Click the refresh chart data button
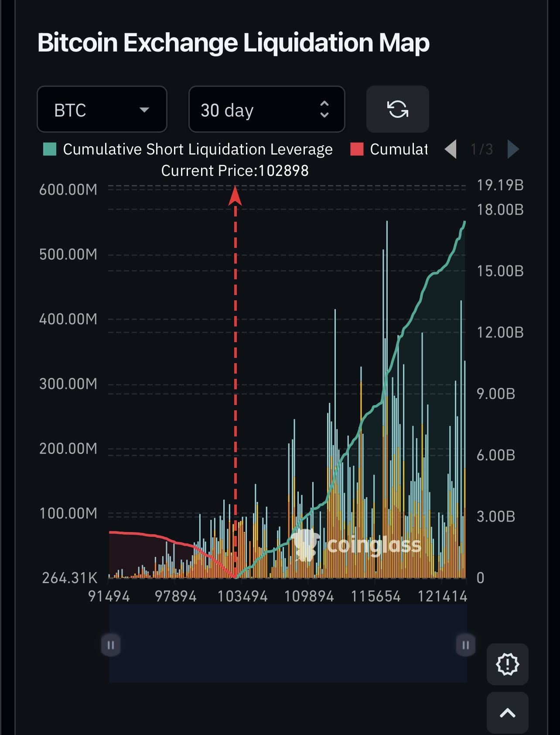 pyautogui.click(x=397, y=109)
